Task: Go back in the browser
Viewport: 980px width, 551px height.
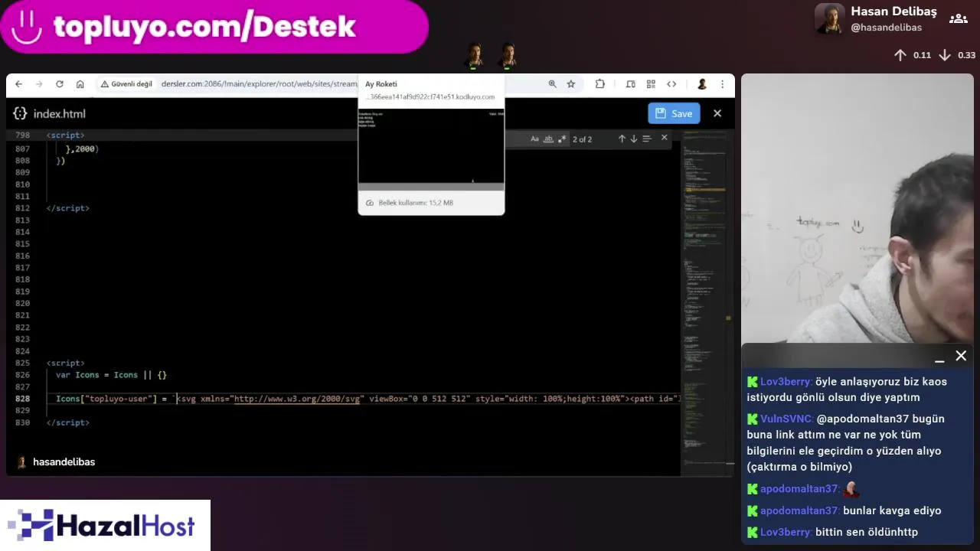Action: coord(18,84)
